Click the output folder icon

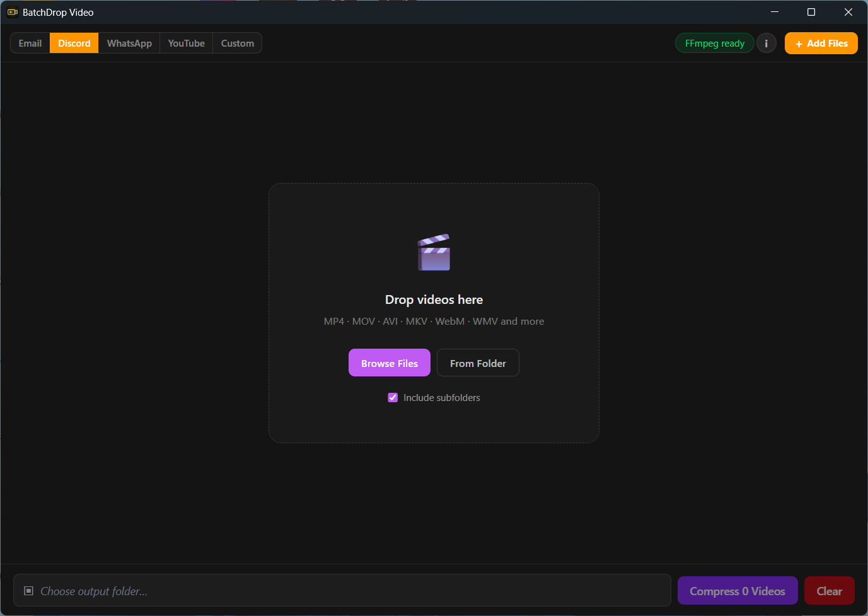(x=28, y=591)
